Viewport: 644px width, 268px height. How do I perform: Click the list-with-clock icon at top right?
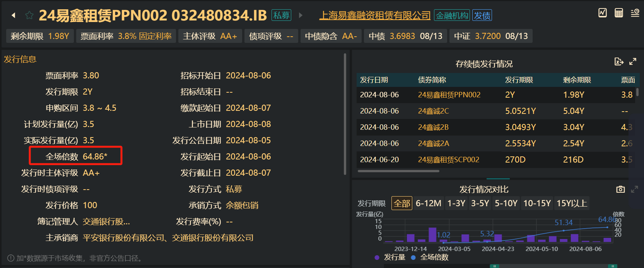[x=635, y=13]
